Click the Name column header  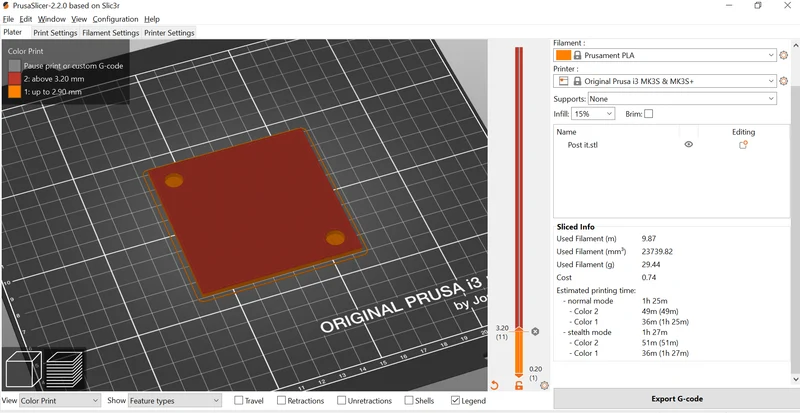tap(566, 132)
